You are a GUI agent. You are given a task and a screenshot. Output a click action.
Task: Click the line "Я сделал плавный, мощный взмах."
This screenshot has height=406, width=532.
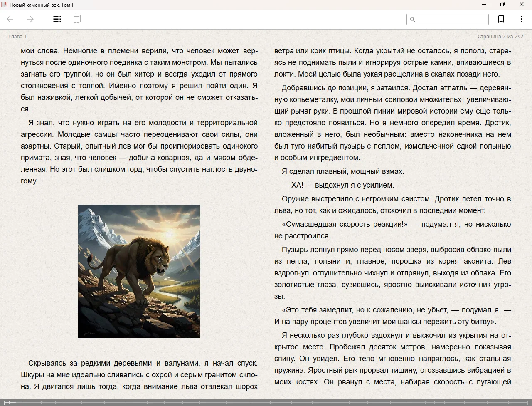(343, 171)
